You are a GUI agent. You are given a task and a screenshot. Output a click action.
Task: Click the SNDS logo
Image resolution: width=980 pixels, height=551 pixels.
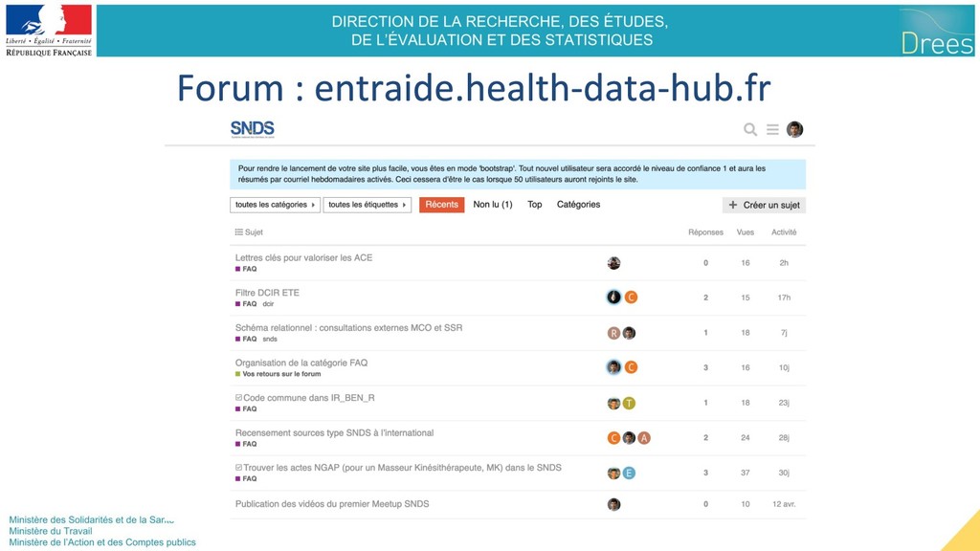253,129
